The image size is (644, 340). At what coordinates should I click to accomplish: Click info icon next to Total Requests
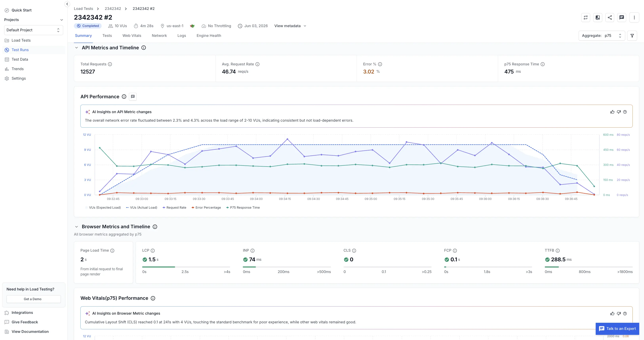click(110, 64)
